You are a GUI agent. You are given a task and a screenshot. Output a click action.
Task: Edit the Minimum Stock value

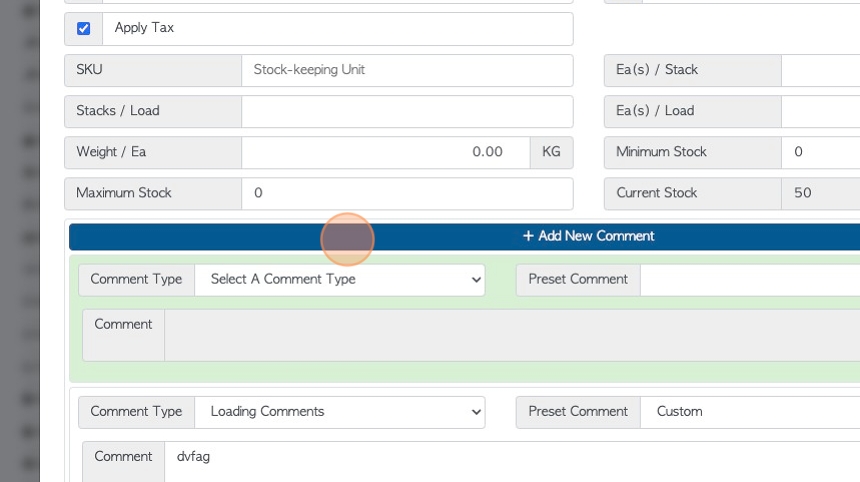821,152
